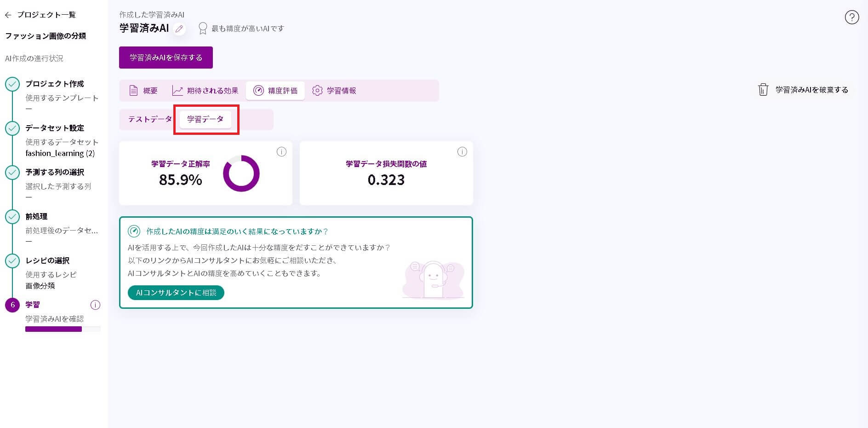Click the checkmark circle for プロジェクト作成
The image size is (868, 428).
pos(12,84)
